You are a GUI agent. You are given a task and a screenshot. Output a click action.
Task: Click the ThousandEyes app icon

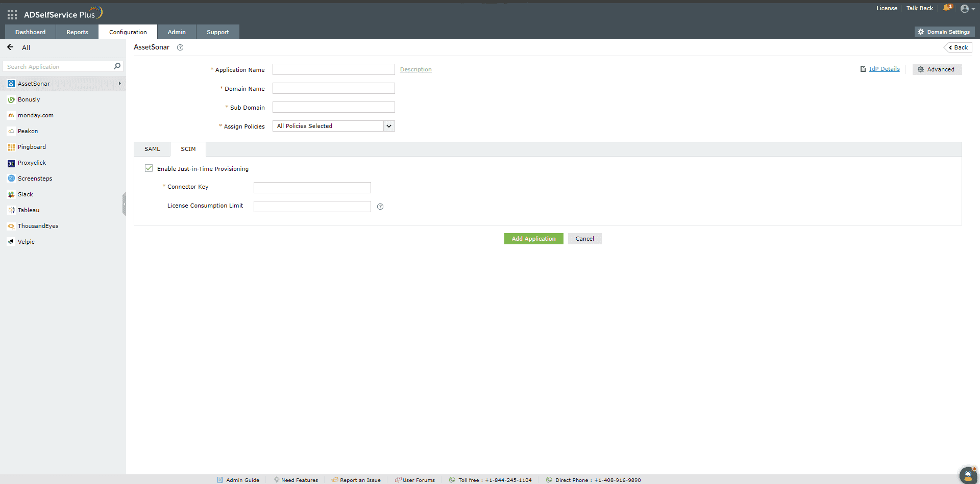click(x=11, y=226)
